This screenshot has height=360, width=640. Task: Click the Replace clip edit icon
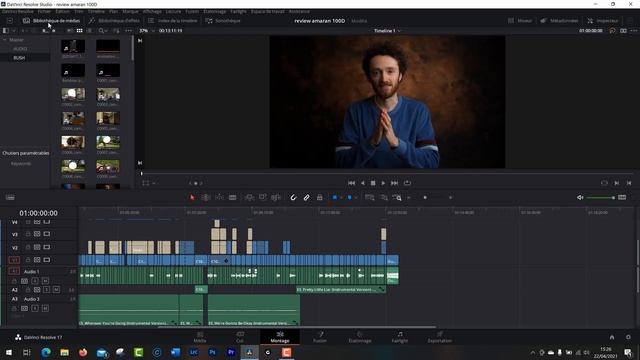pos(276,198)
